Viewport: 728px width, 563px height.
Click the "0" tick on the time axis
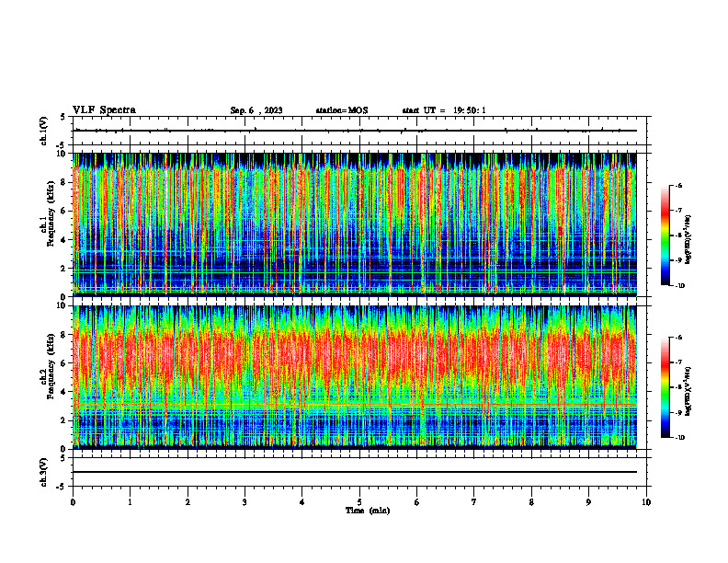pyautogui.click(x=73, y=502)
